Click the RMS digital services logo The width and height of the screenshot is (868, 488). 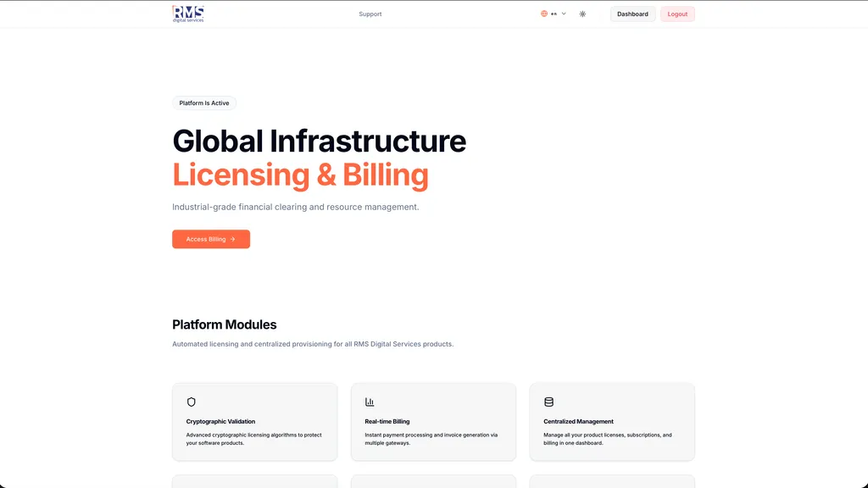(x=188, y=14)
